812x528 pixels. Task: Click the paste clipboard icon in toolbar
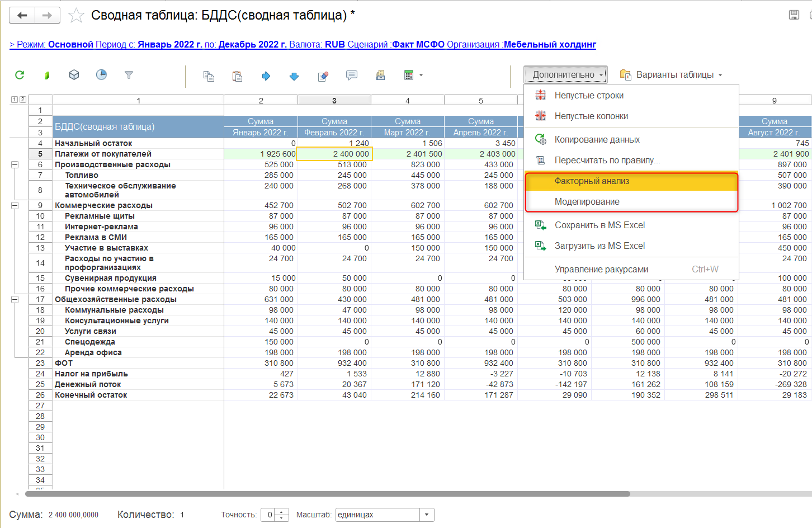tap(237, 76)
